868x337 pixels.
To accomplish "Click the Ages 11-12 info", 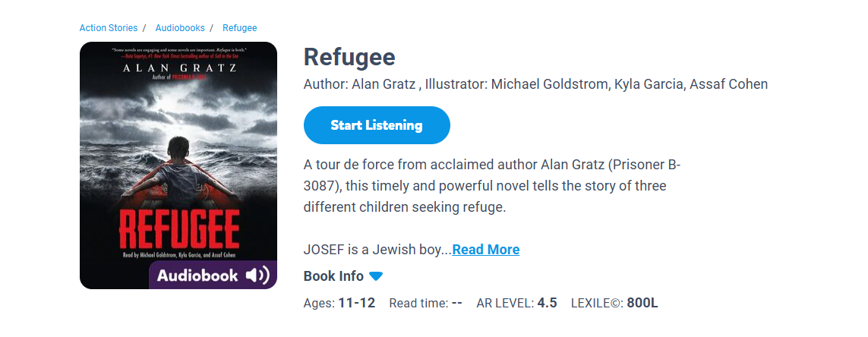I will pyautogui.click(x=339, y=304).
